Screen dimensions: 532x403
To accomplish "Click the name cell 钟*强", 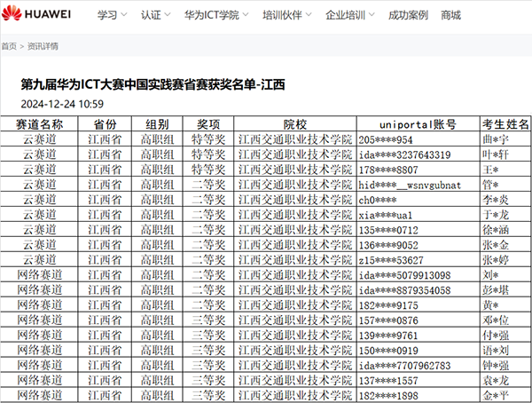I will coord(505,365).
